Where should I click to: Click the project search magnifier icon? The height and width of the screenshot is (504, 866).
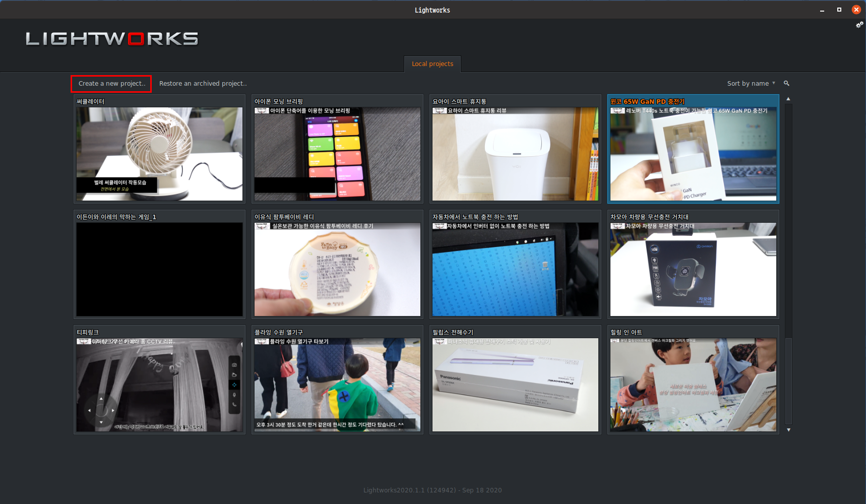pos(786,83)
